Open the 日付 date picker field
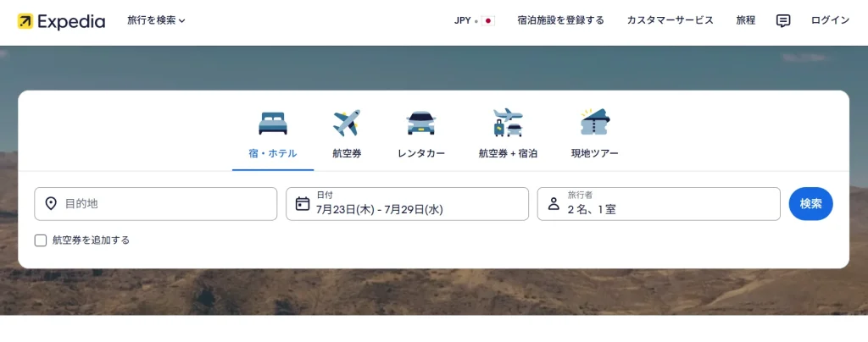The image size is (868, 342). click(x=407, y=204)
